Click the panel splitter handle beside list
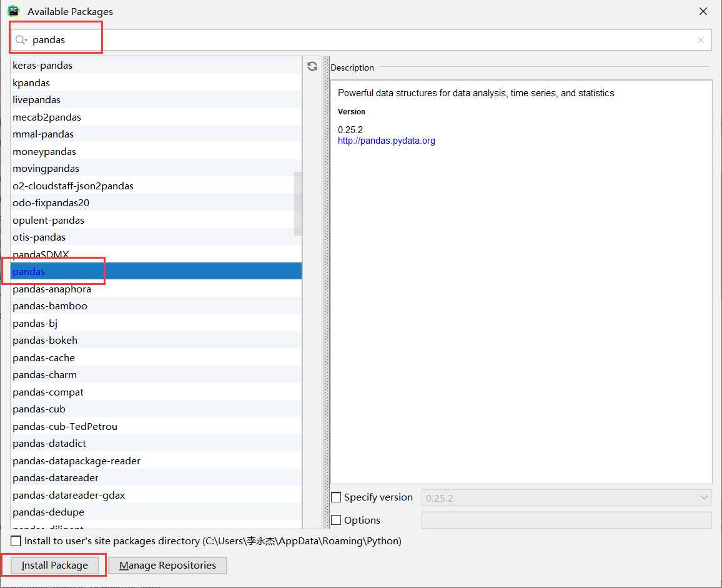Image resolution: width=722 pixels, height=588 pixels. click(x=327, y=292)
